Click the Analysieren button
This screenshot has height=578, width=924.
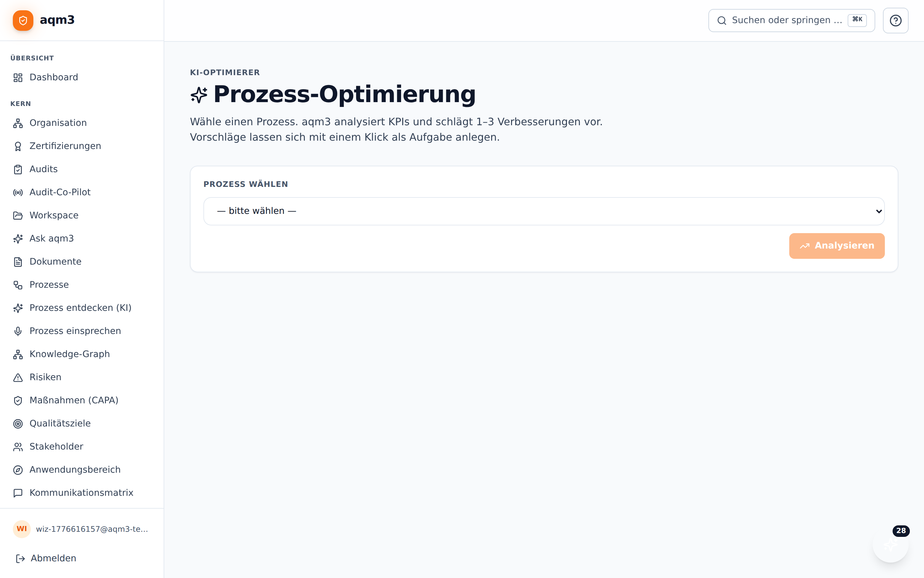tap(836, 246)
